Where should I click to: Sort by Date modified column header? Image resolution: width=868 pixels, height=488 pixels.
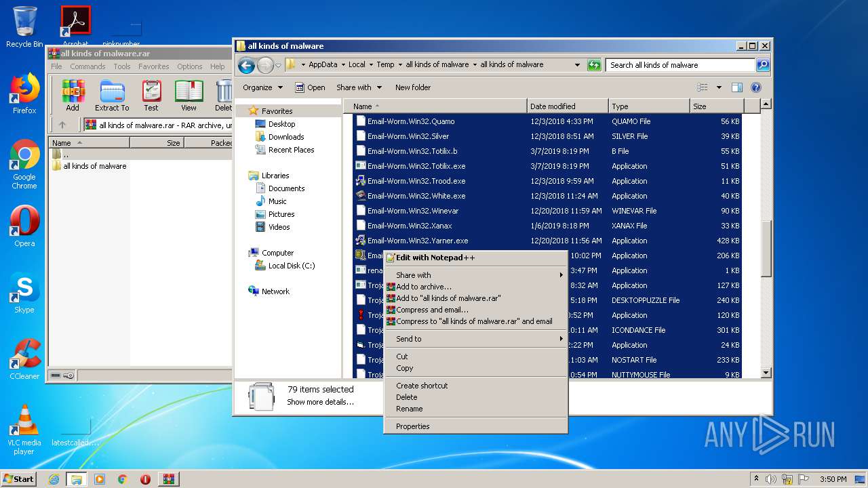(568, 106)
